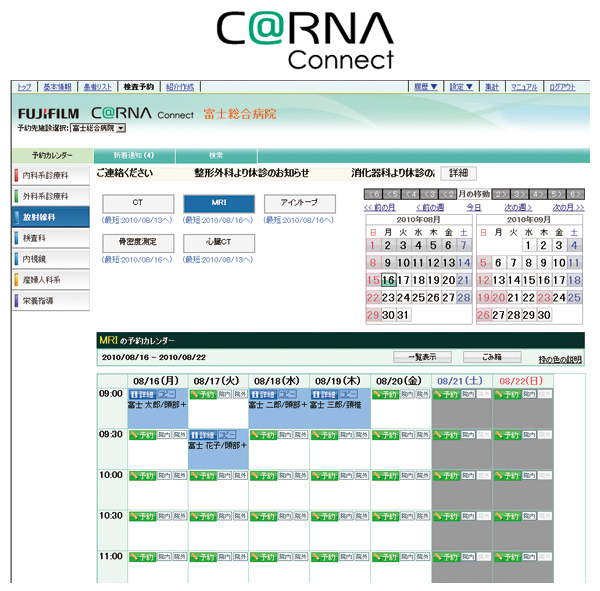Screen dimensions: 600x591
Task: Go to 次の週 link
Action: pyautogui.click(x=518, y=207)
